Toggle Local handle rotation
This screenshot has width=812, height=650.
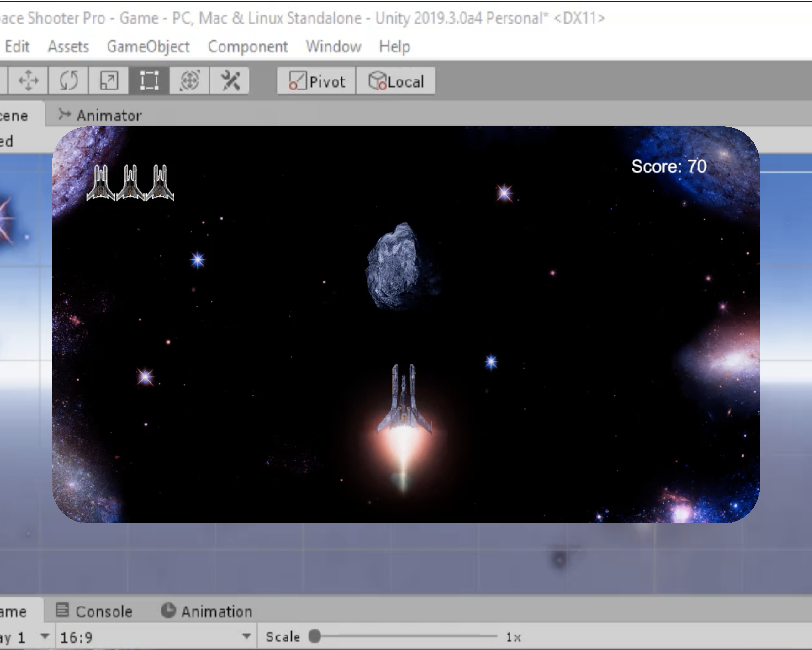click(x=395, y=81)
